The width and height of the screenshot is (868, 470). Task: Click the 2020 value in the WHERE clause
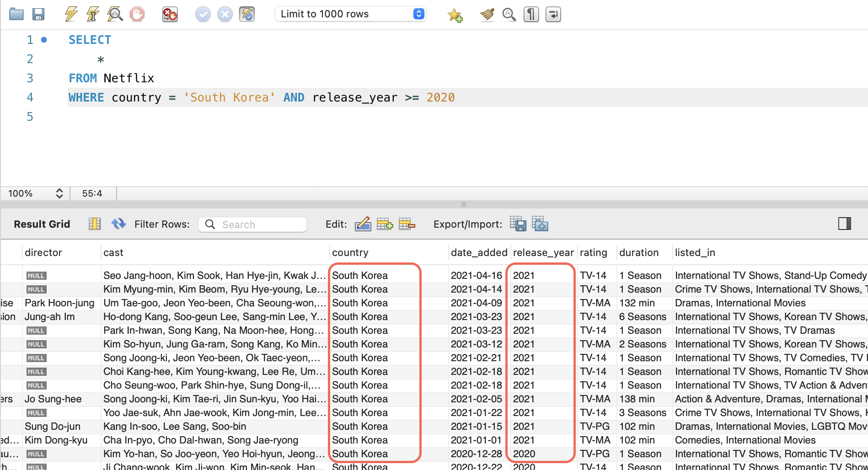coord(440,97)
